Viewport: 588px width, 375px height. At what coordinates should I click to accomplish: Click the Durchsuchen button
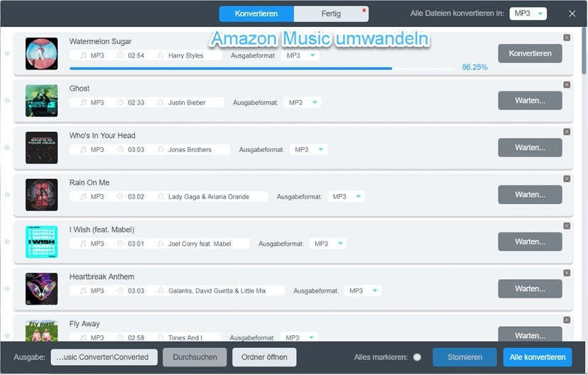tap(195, 357)
